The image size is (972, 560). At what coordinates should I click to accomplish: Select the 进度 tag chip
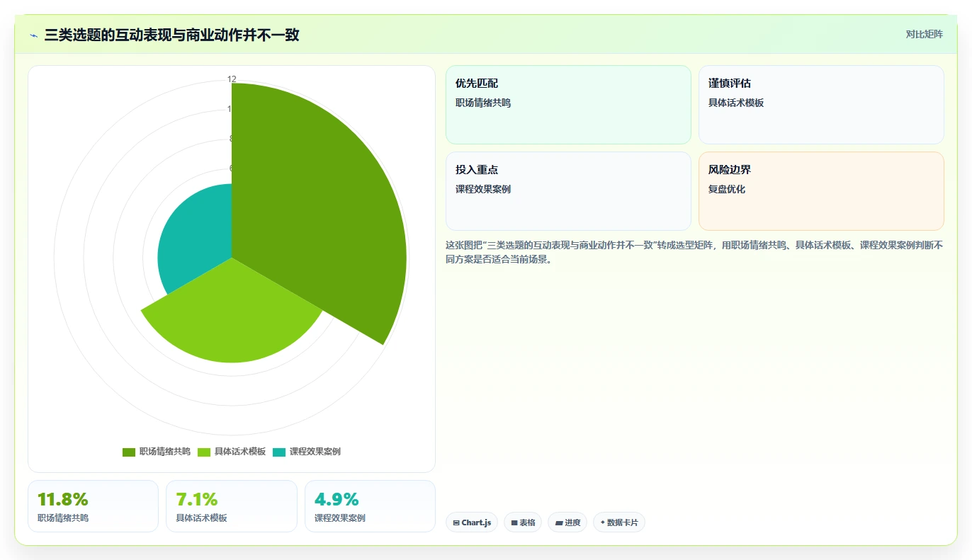[x=567, y=522]
